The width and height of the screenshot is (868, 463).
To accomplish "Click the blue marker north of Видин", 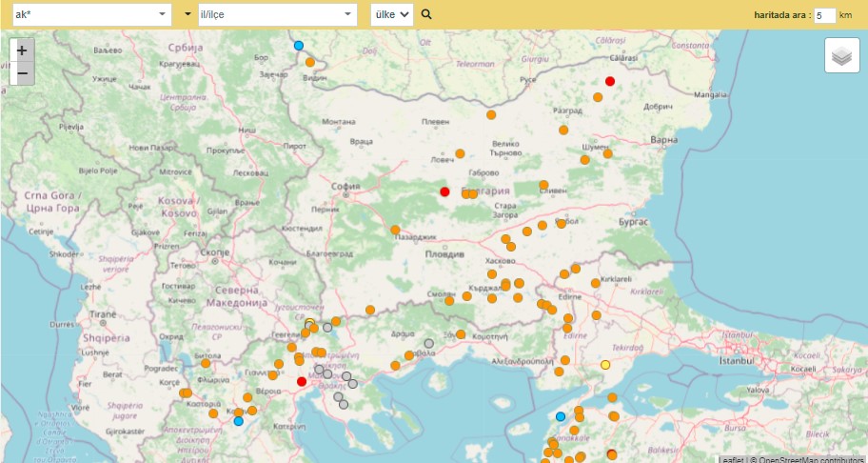I will (x=299, y=46).
